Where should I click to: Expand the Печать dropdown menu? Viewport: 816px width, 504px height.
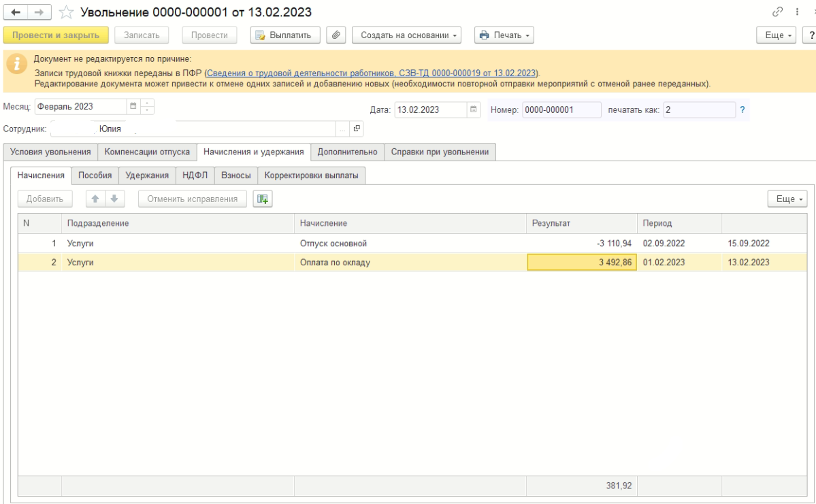504,35
